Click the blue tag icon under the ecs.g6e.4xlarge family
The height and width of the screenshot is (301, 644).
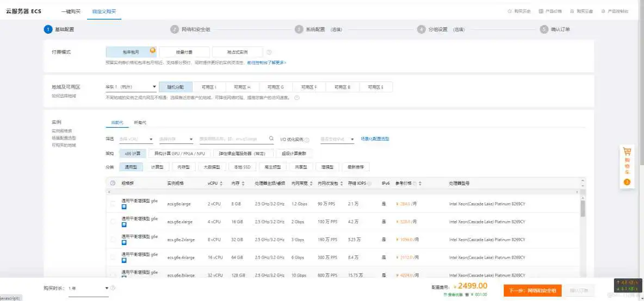pos(124,260)
